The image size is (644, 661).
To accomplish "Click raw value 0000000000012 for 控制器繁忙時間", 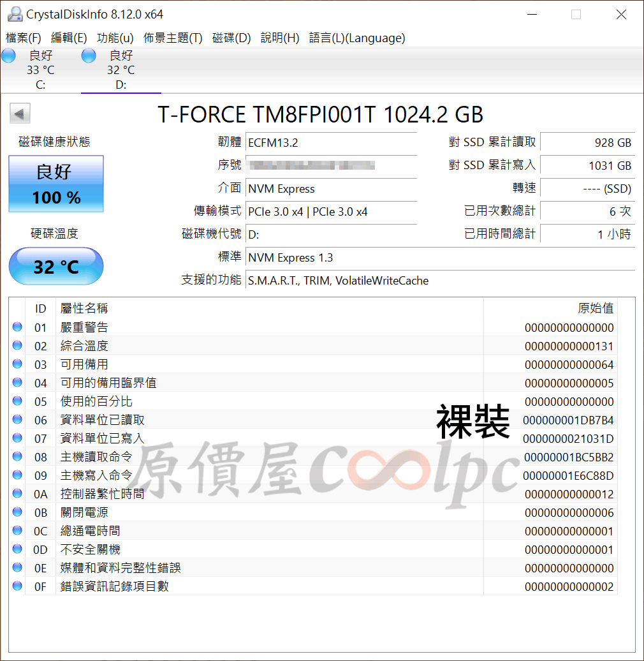I will tap(569, 494).
